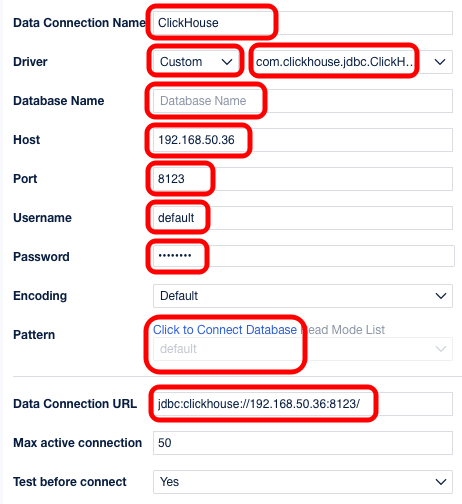The width and height of the screenshot is (462, 504).
Task: Click the Encoding dropdown chevron icon
Action: (x=441, y=296)
